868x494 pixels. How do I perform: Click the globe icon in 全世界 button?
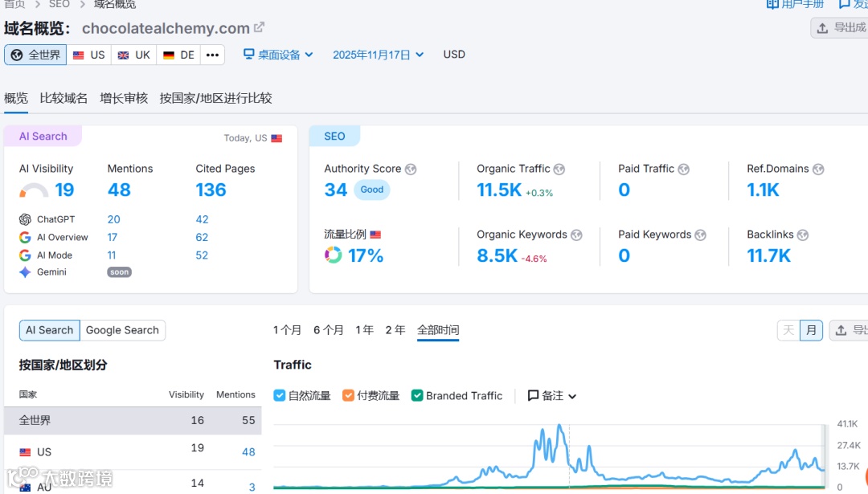(x=17, y=55)
